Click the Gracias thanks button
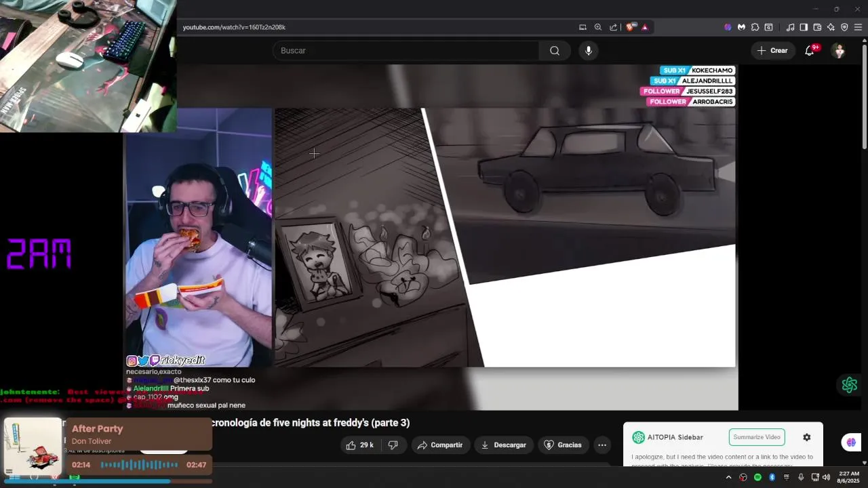Viewport: 868px width, 488px height. tap(564, 445)
